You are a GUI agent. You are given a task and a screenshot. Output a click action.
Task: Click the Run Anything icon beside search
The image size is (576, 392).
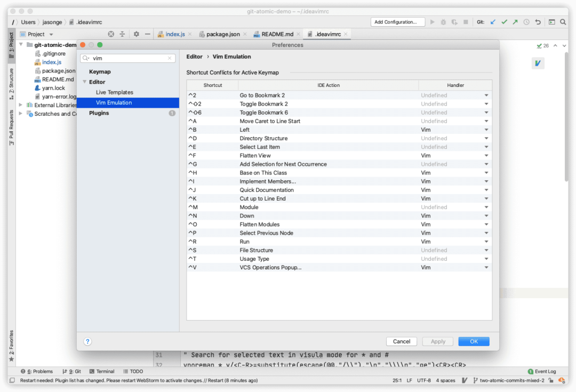tap(552, 22)
